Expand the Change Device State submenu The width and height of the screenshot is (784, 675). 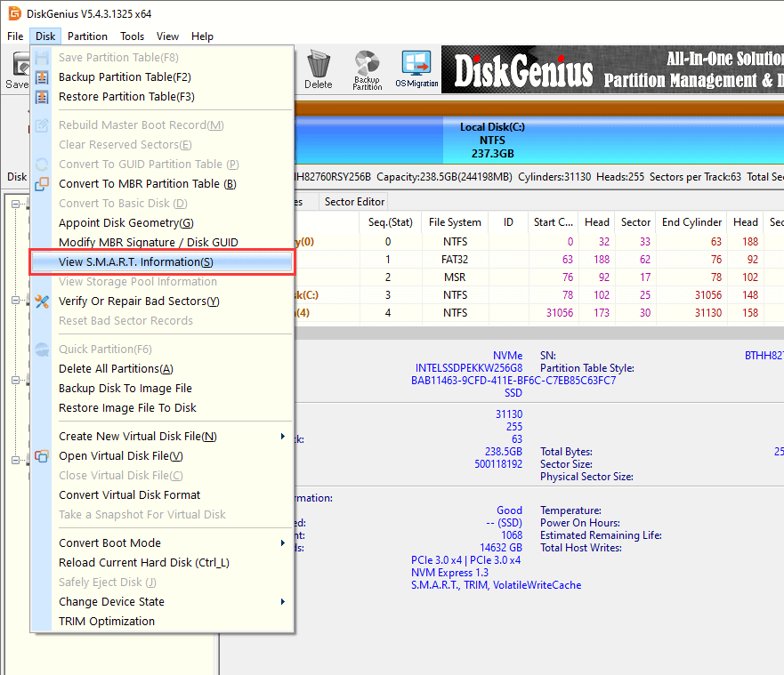coord(283,602)
